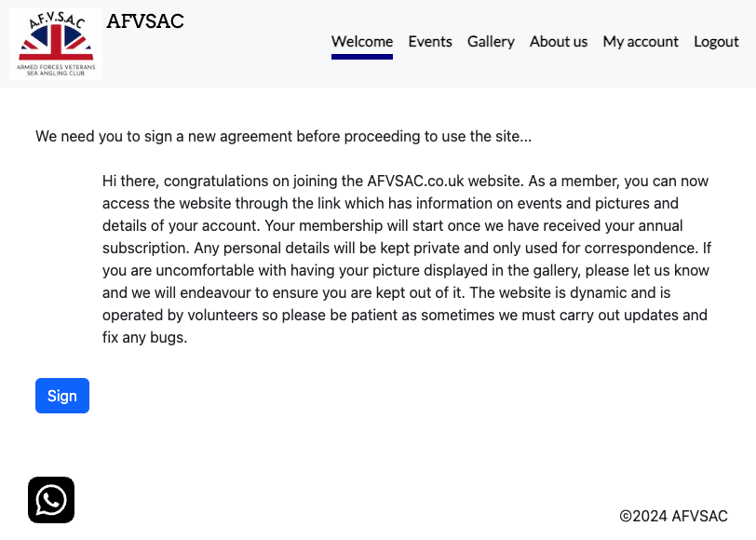Click the 'We need you to sign' notice
Screen dimensions: 756x540
(x=283, y=136)
